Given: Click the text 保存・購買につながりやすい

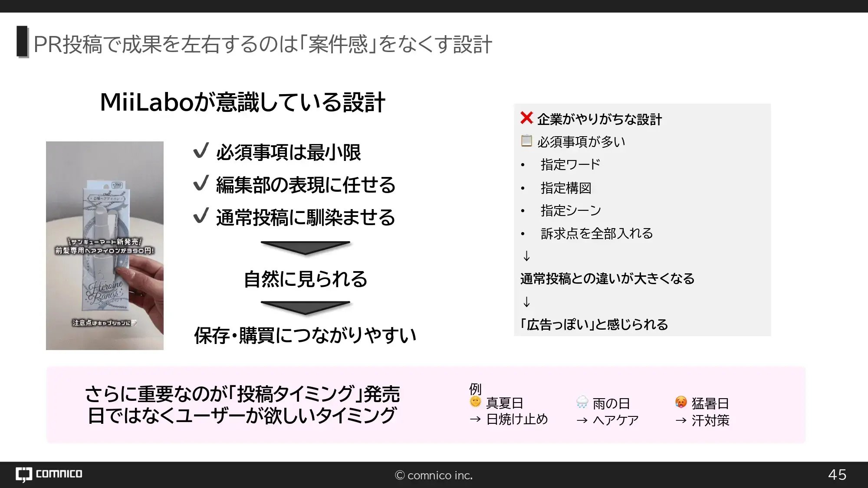Looking at the screenshot, I should pos(305,335).
